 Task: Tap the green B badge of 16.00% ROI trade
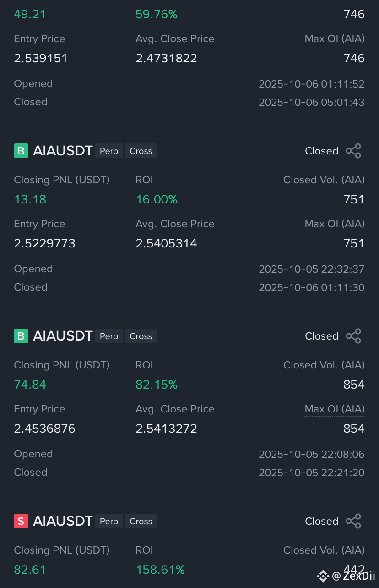pyautogui.click(x=21, y=151)
